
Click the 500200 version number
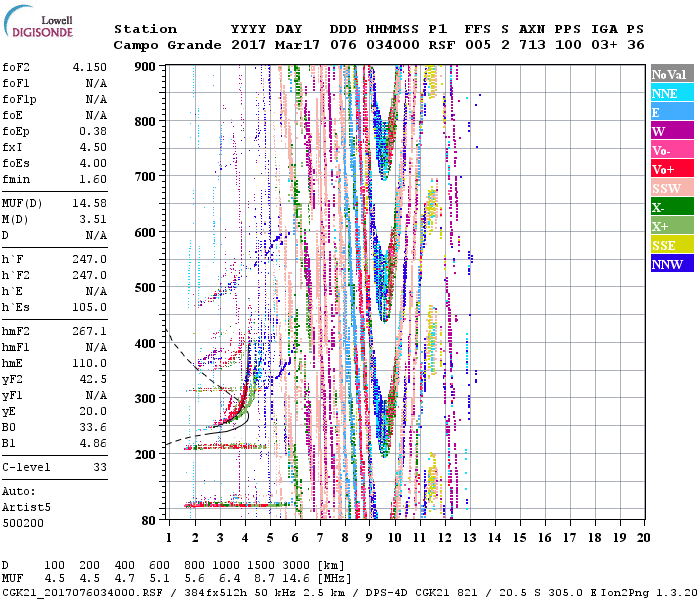click(23, 523)
